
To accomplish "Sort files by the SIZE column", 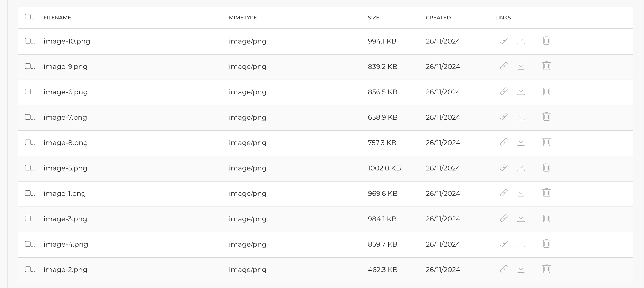I will (x=373, y=17).
